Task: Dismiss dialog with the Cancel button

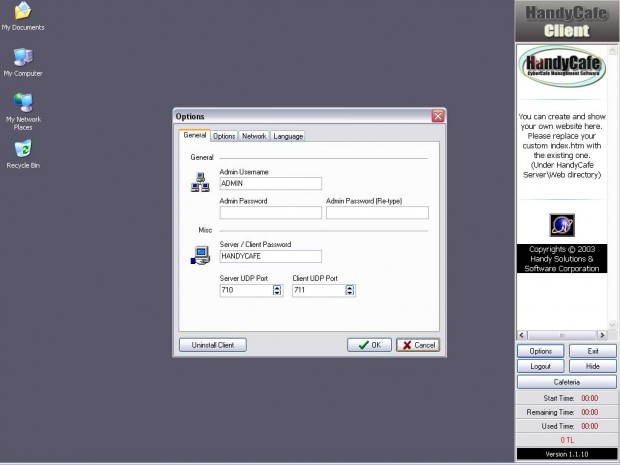Action: click(418, 345)
